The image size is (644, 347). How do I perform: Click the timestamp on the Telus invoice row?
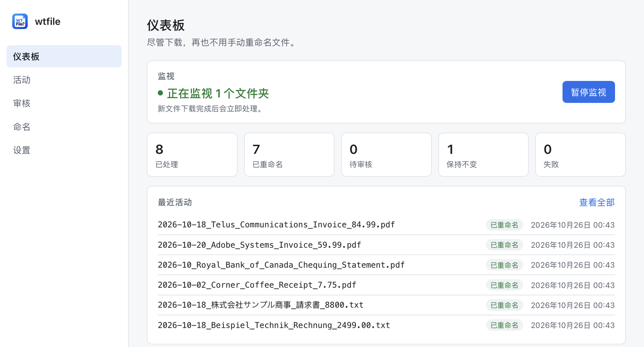(x=573, y=225)
